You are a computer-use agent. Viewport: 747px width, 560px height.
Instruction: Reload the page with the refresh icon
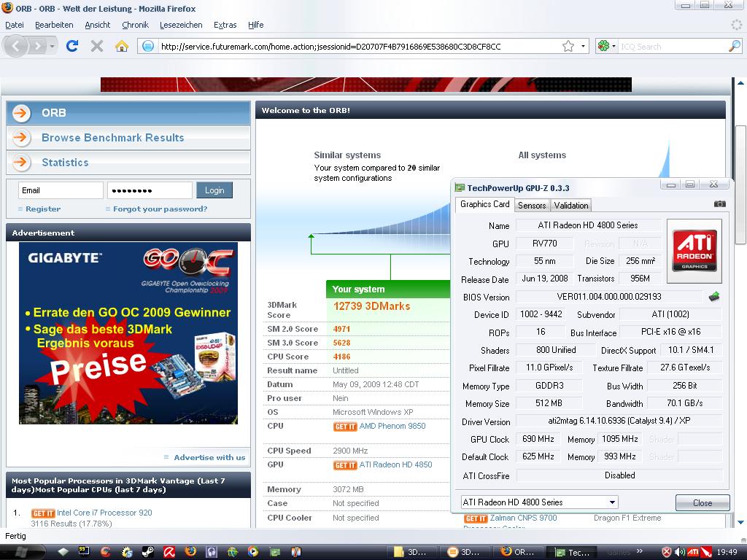[72, 46]
